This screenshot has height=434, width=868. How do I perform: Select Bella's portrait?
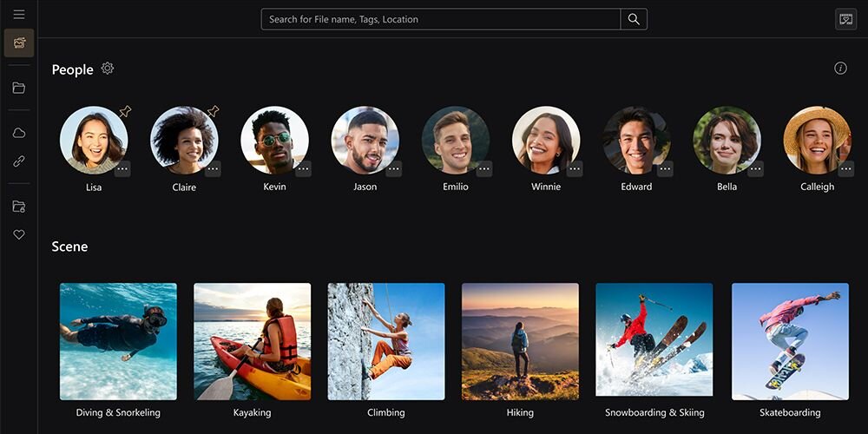pyautogui.click(x=727, y=140)
